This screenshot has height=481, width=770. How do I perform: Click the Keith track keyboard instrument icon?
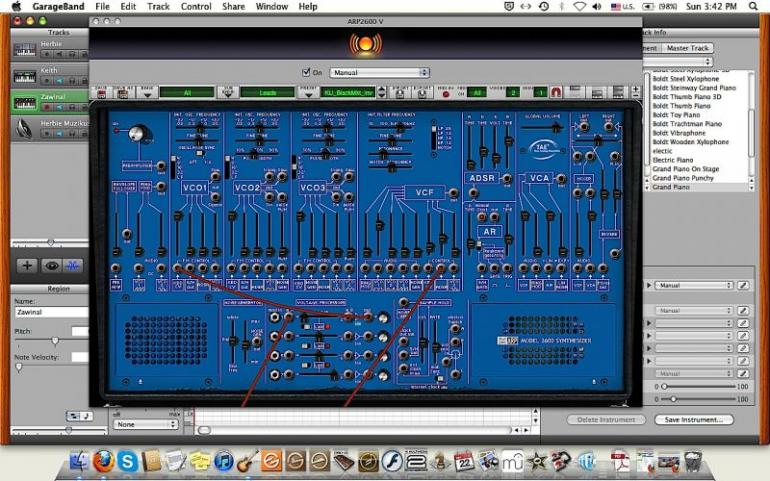point(24,76)
